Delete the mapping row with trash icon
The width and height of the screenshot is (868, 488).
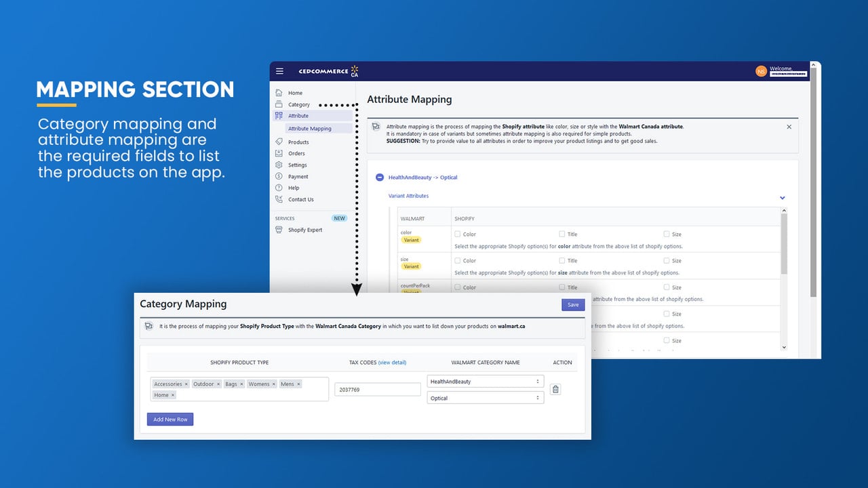pos(555,389)
